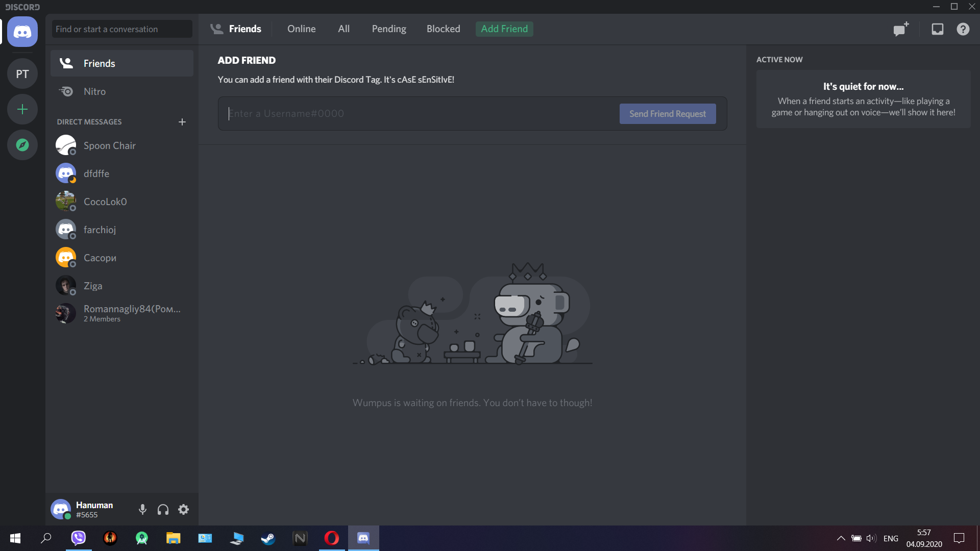Open taskbar search magnifier
The width and height of the screenshot is (980, 551).
click(46, 538)
